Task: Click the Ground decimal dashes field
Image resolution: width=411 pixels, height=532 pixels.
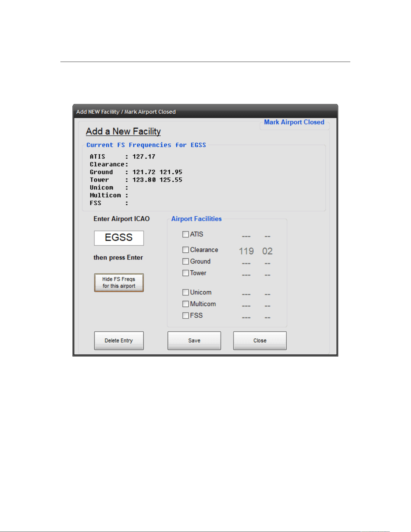Action: coord(268,264)
